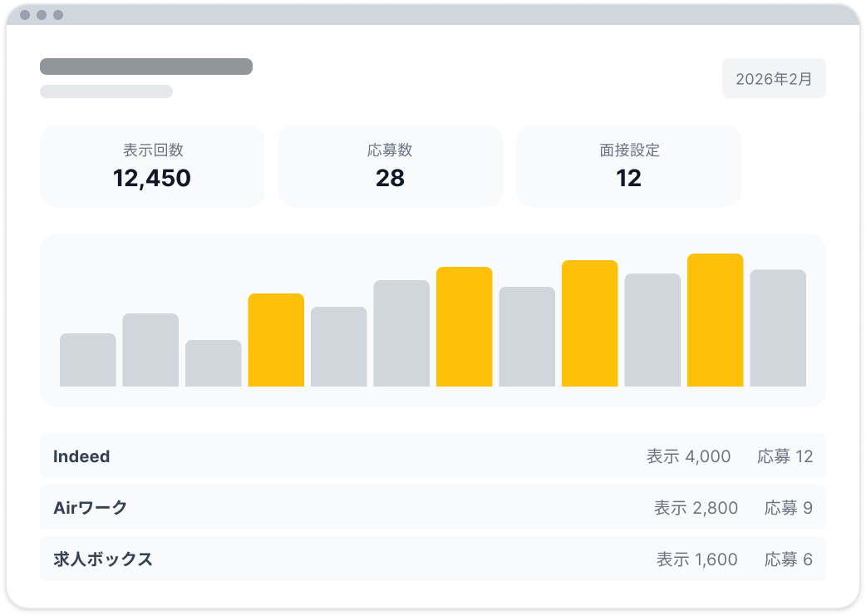Image resolution: width=866 pixels, height=616 pixels.
Task: Click 応募 6 in 求人ボックス row
Action: tap(788, 559)
